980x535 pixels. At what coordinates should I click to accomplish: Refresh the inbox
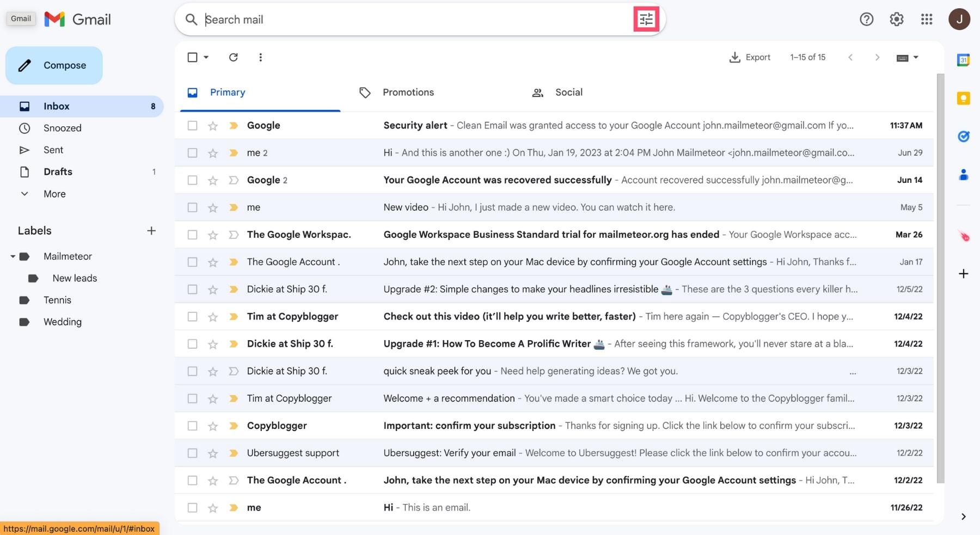tap(233, 57)
